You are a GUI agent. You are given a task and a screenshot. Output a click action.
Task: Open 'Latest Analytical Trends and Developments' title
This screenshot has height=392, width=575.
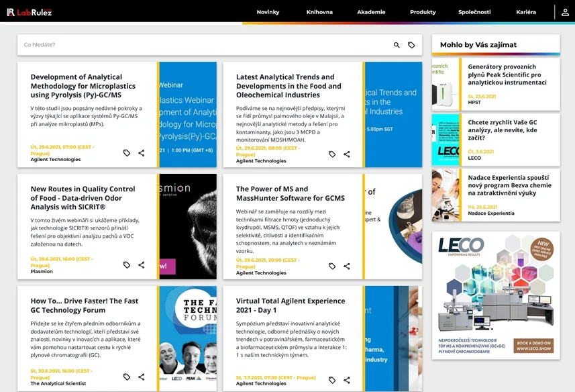pos(289,86)
